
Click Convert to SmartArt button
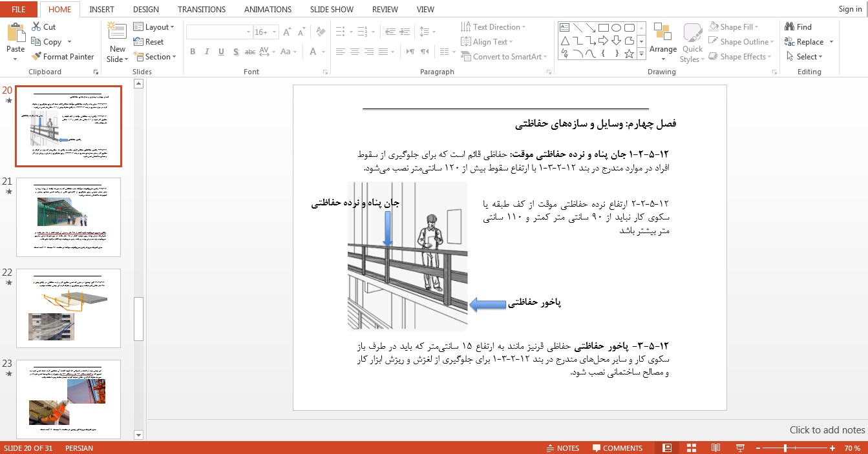point(504,57)
